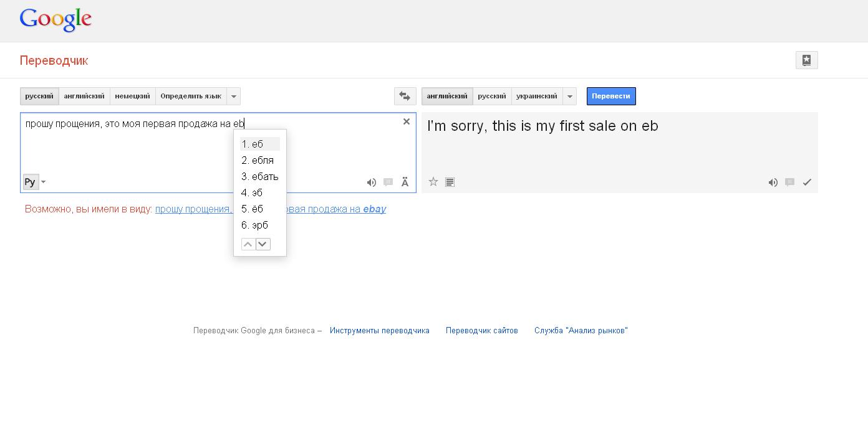Click the blue Перевести button
The height and width of the screenshot is (446, 868).
(x=611, y=96)
